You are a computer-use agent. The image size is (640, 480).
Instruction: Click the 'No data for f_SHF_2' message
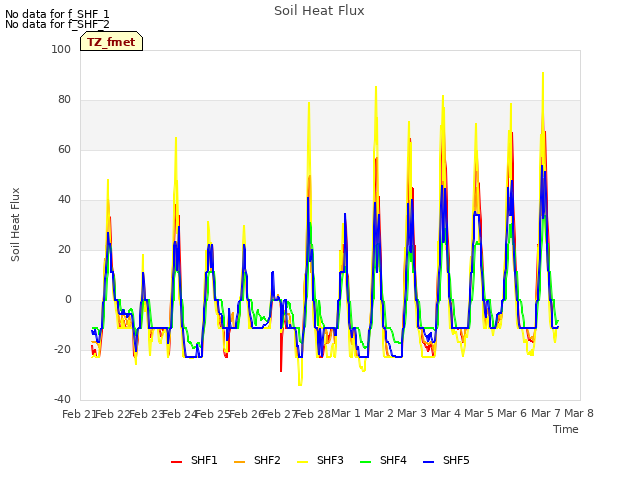click(57, 24)
